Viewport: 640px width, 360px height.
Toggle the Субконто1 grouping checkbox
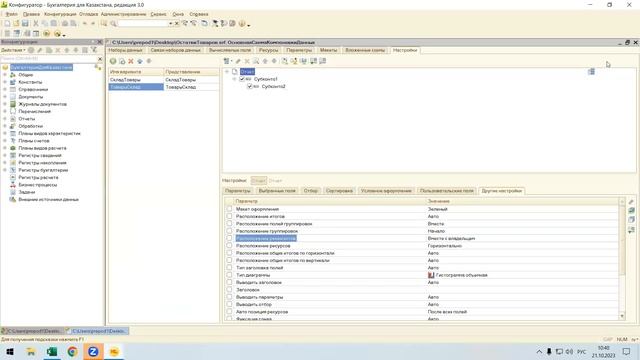(242, 79)
